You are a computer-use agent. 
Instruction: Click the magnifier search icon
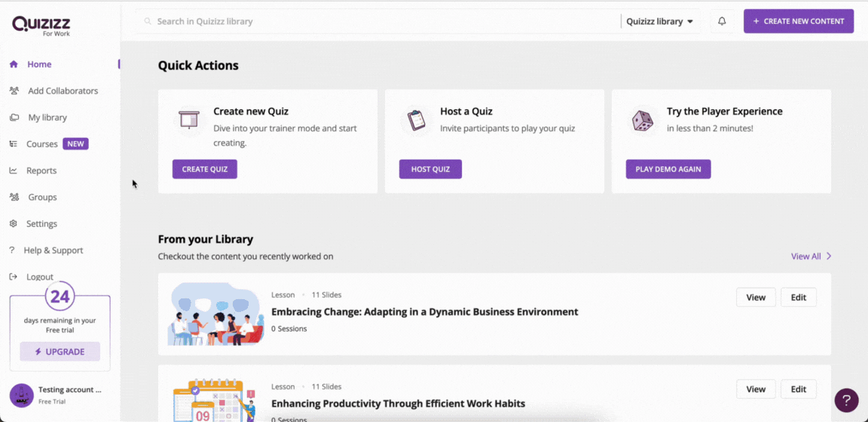pyautogui.click(x=148, y=22)
